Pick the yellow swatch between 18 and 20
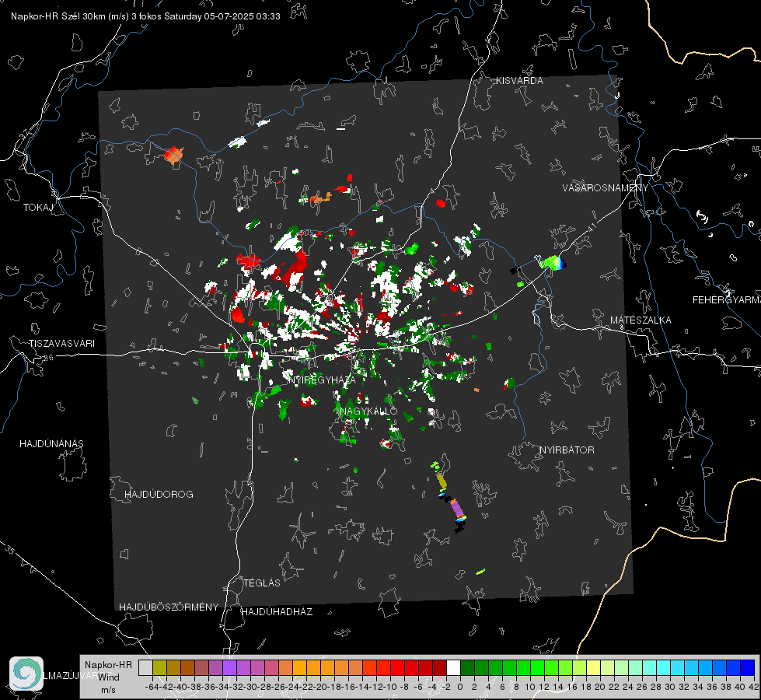The image size is (761, 700). tap(594, 667)
